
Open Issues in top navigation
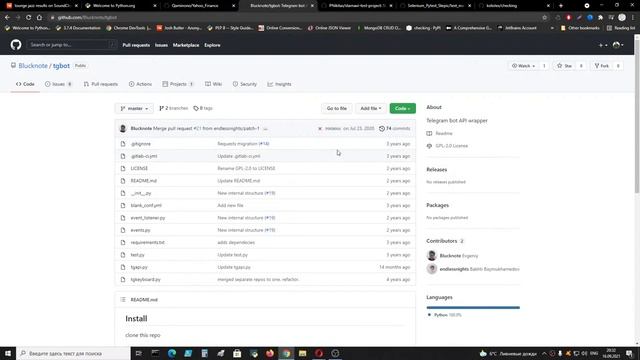(161, 45)
